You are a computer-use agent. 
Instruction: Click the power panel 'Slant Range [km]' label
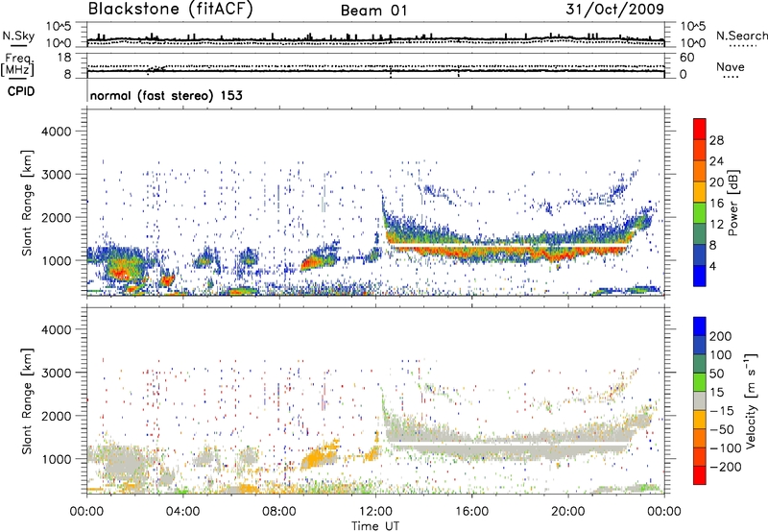pos(27,203)
